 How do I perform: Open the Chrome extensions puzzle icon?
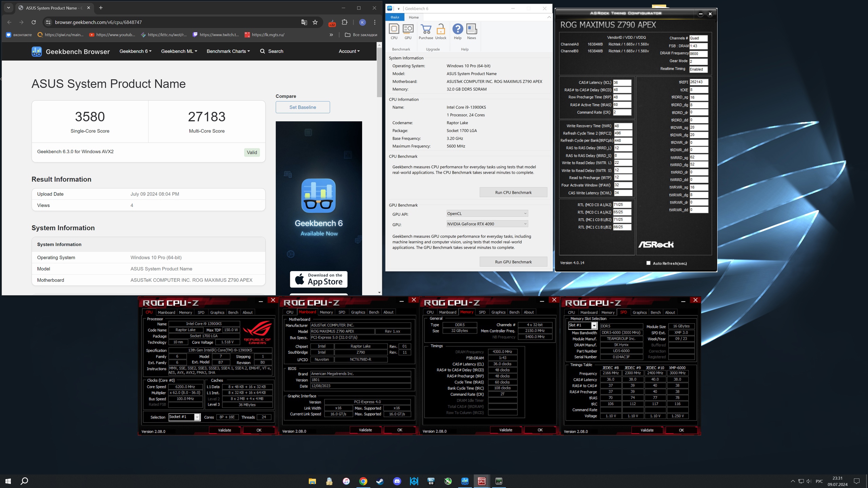pos(344,22)
